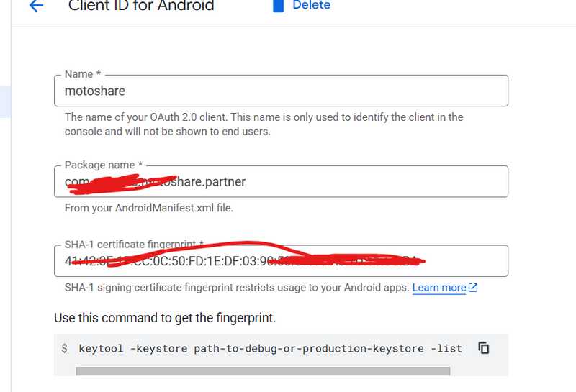Click the horizontal scrollbar below the command
Screen dimensions: 576x392
(263, 371)
